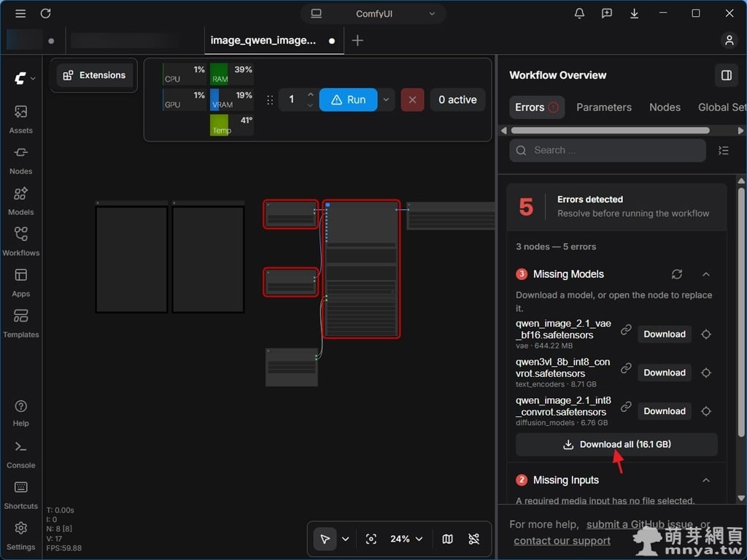This screenshot has height=560, width=747.
Task: Switch to the Parameters tab
Action: pyautogui.click(x=603, y=107)
